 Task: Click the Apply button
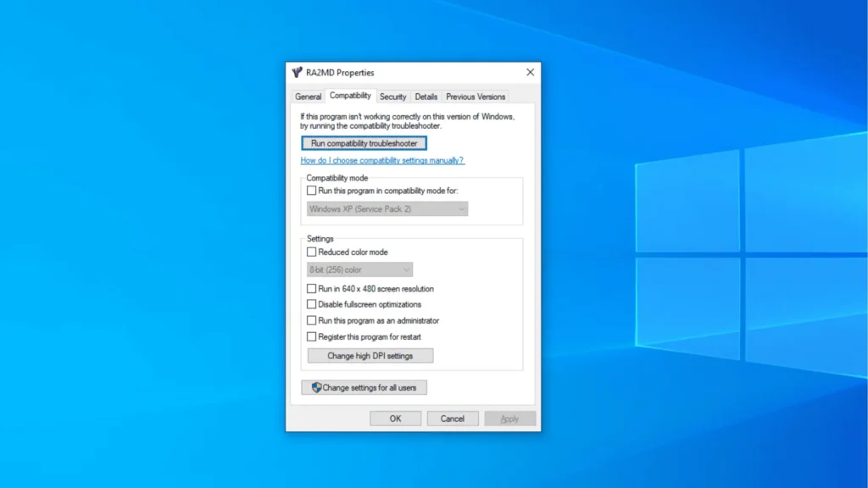509,419
